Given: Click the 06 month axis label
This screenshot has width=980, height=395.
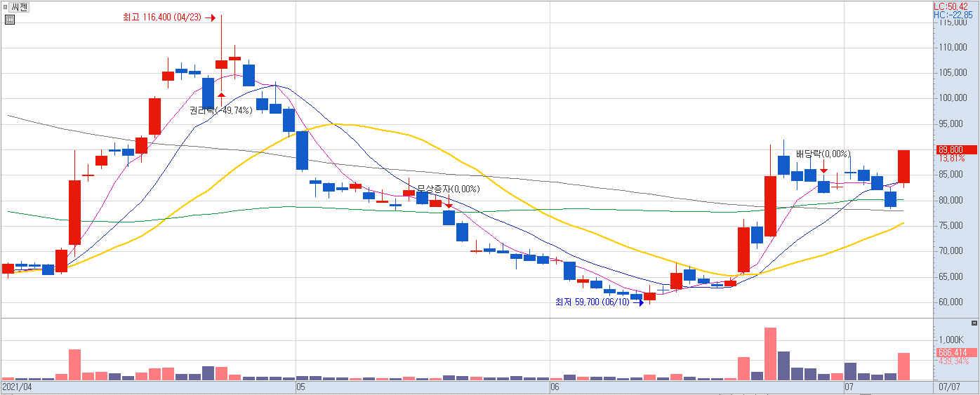Looking at the screenshot, I should coord(555,387).
